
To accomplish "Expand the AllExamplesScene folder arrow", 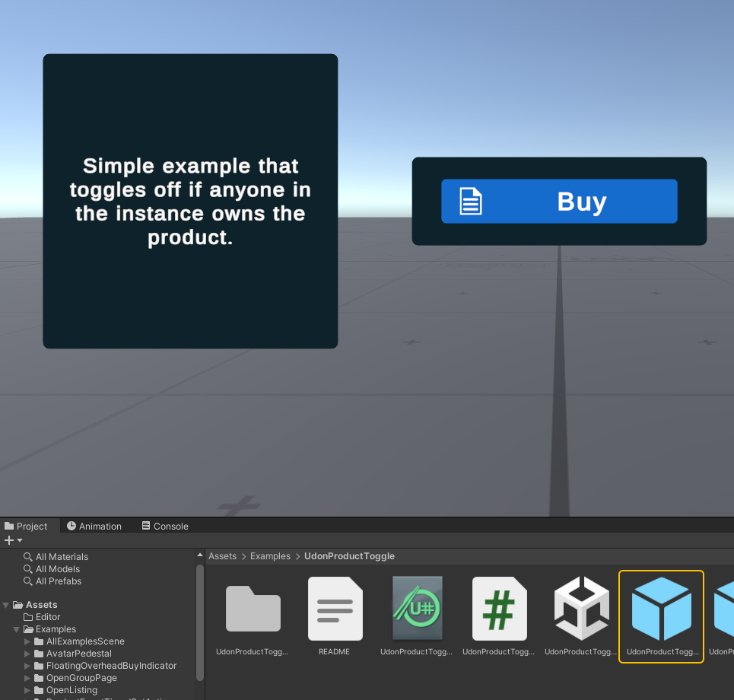I will coord(27,641).
